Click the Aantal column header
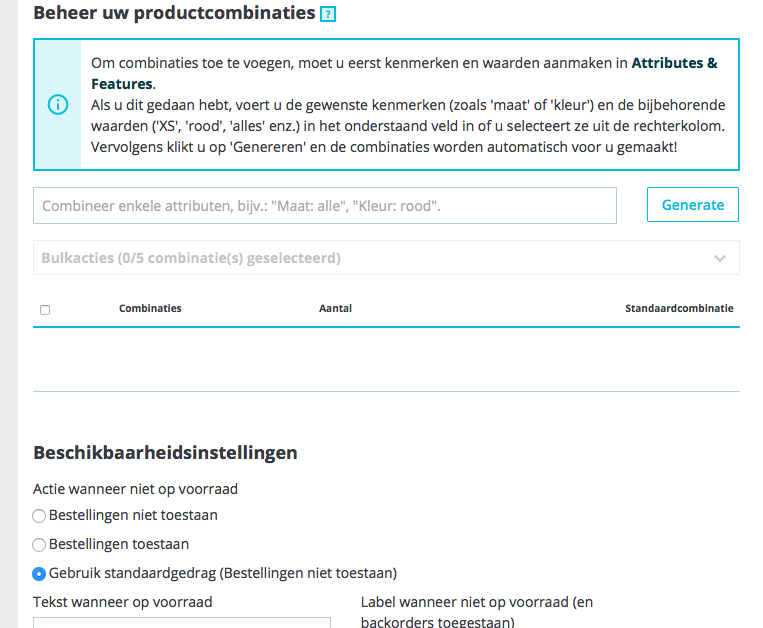Viewport: 763px width, 628px height. [335, 308]
